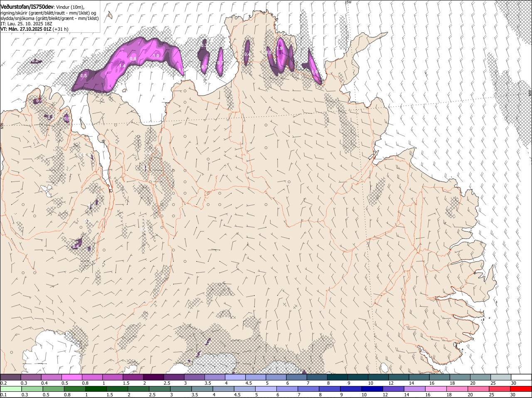The height and width of the screenshot is (398, 532).
Task: Click the 'VT: Mán. 27.10.2025 01Z' valid time
Action: point(26,29)
